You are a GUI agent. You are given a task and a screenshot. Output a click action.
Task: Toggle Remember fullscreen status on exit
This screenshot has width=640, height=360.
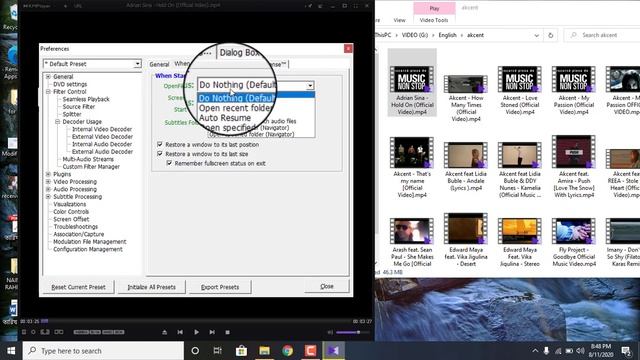(169, 163)
